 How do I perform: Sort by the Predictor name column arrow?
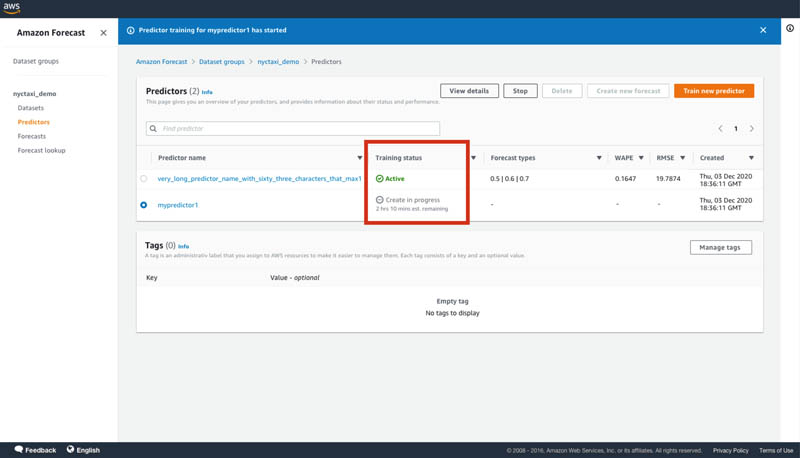[360, 158]
